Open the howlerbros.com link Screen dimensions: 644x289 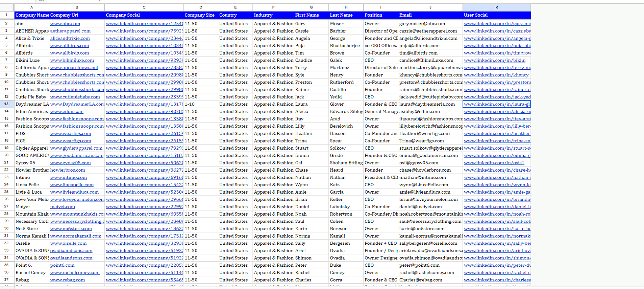67,170
